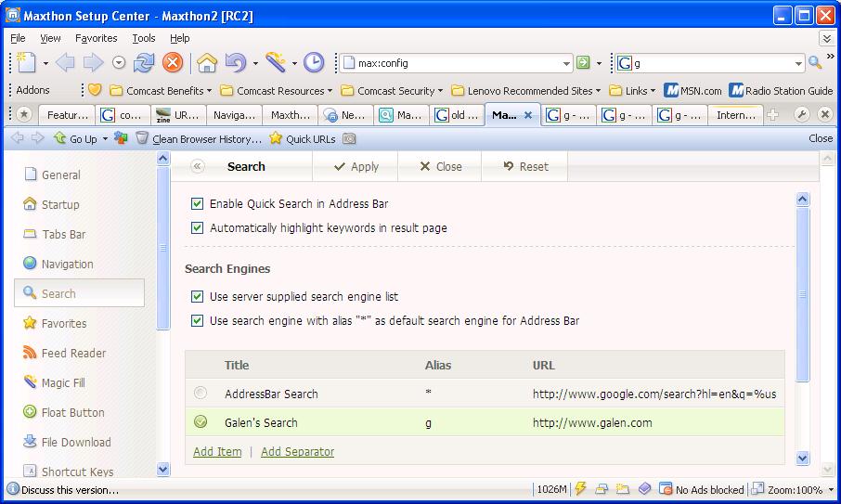Open MSN.com favorites shortcut
This screenshot has height=504, width=841.
coord(692,90)
